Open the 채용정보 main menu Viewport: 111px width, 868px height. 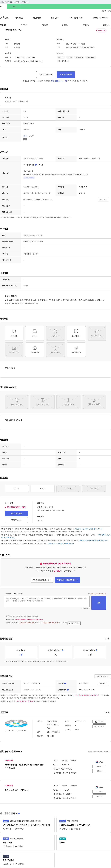point(18,18)
